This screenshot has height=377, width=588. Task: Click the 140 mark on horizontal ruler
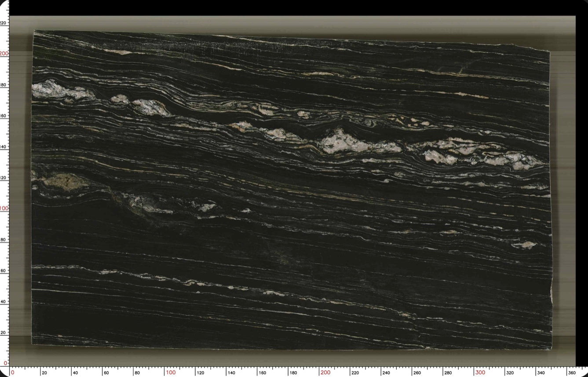[231, 373]
